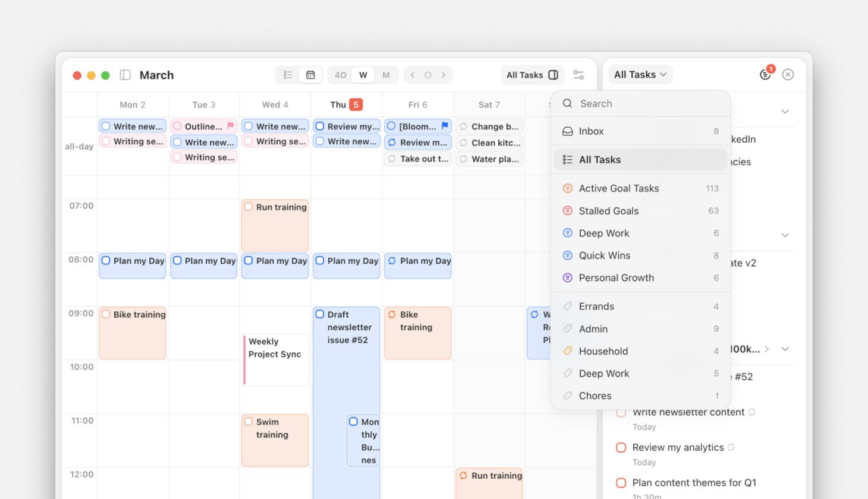Click the Stalled Goals red icon
The height and width of the screenshot is (499, 868).
(x=568, y=211)
